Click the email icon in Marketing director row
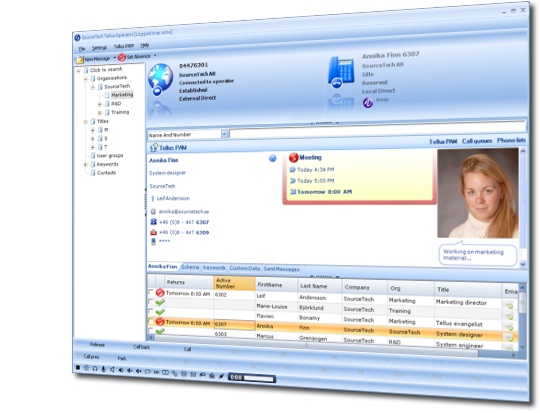 [x=509, y=305]
